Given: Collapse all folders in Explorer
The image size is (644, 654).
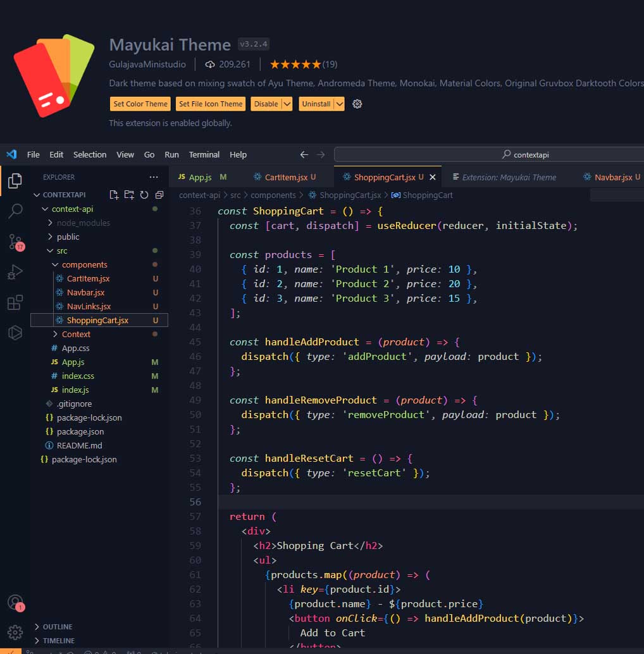Looking at the screenshot, I should pos(159,195).
